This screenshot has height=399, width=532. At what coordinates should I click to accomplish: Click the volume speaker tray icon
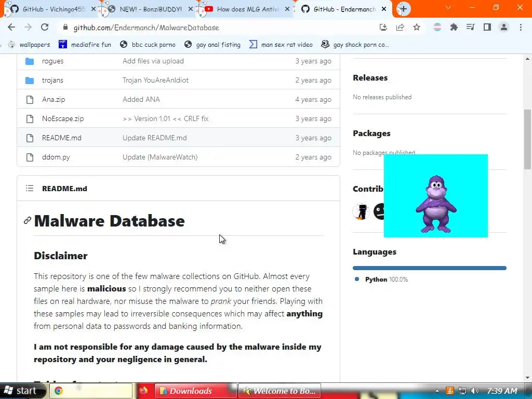(475, 391)
